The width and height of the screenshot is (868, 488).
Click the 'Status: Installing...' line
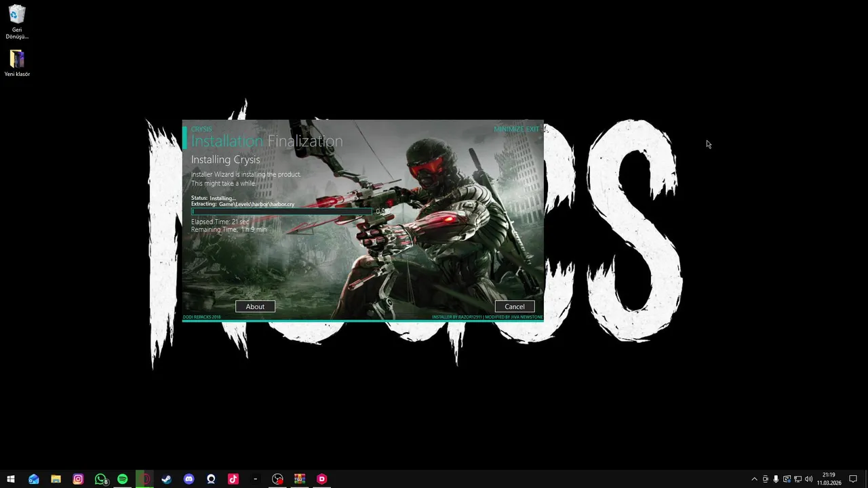pyautogui.click(x=213, y=198)
